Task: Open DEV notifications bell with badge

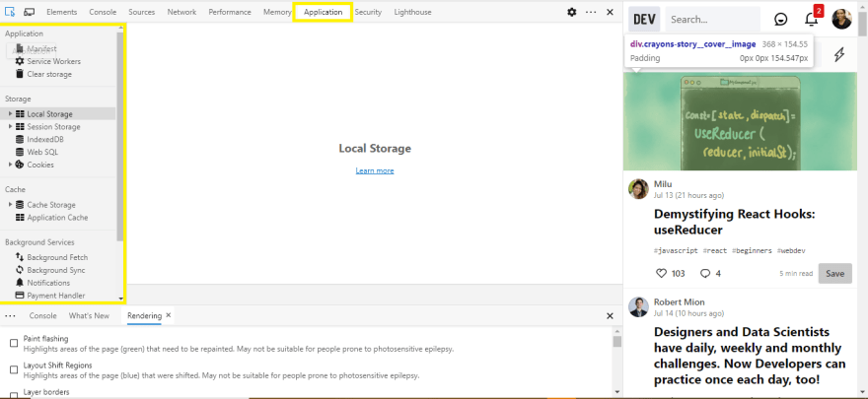Action: coord(811,19)
